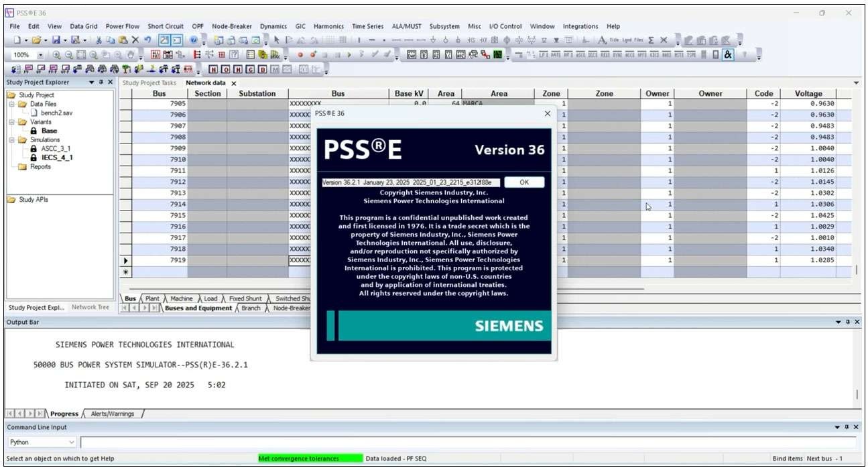Screen dimensions: 868x470
Task: Click the IECS toolbar button
Action: [x=593, y=55]
